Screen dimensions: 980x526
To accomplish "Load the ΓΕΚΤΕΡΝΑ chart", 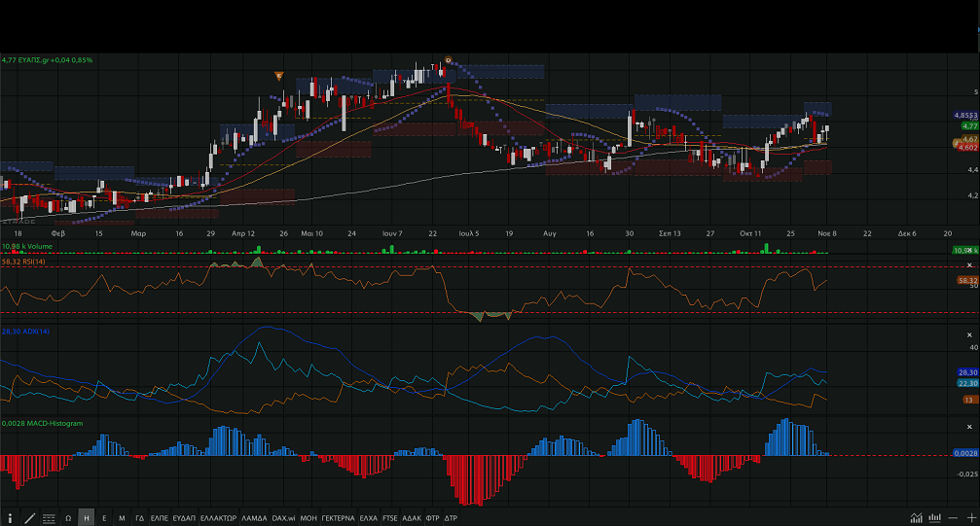I will pos(338,518).
